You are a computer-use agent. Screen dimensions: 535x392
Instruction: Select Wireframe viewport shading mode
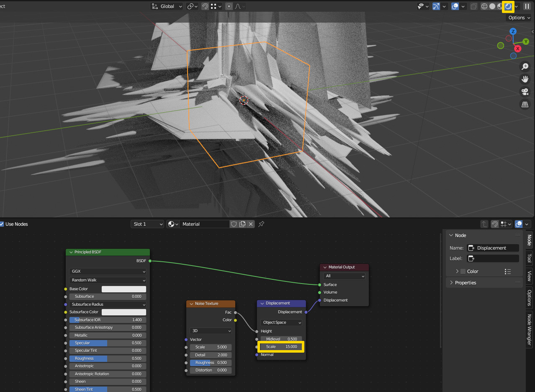tap(484, 6)
